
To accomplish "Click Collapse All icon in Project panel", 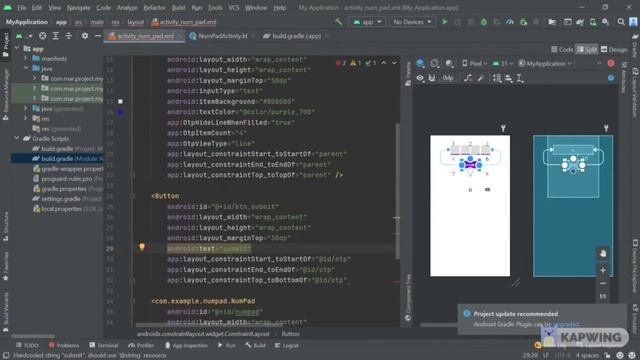I will tap(69, 36).
